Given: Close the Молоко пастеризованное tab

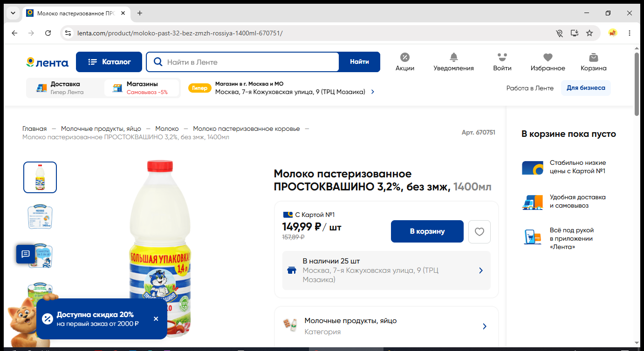Looking at the screenshot, I should click(123, 13).
